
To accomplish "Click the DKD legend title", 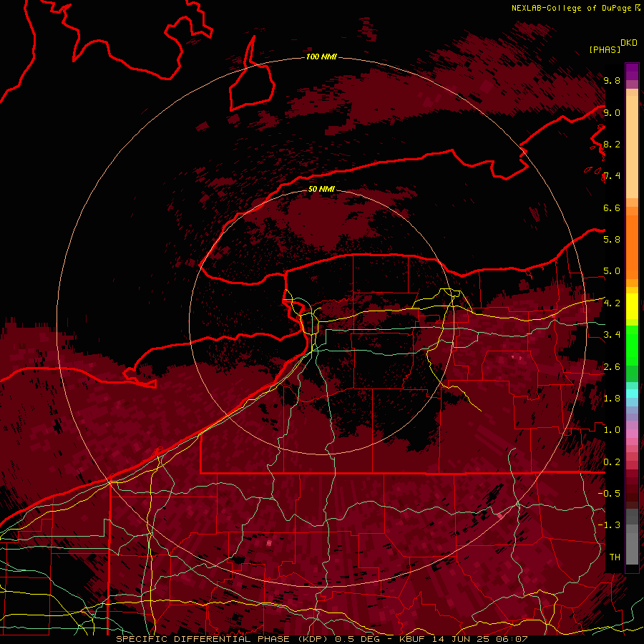I will coord(629,43).
